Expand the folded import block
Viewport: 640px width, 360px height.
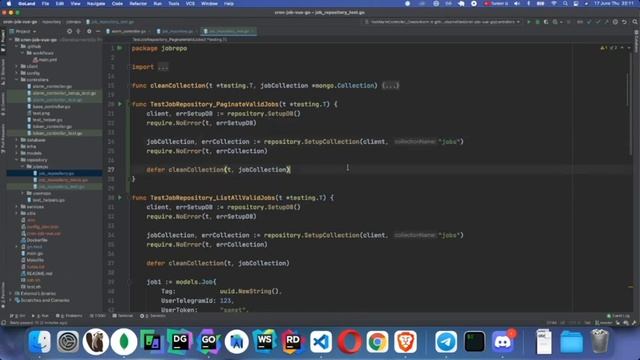point(163,67)
